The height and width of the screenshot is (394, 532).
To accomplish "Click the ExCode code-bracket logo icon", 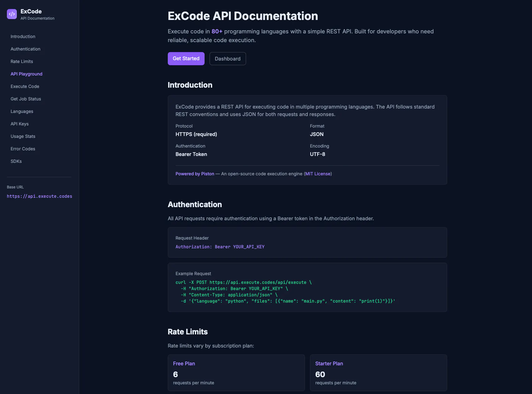I will (x=12, y=14).
